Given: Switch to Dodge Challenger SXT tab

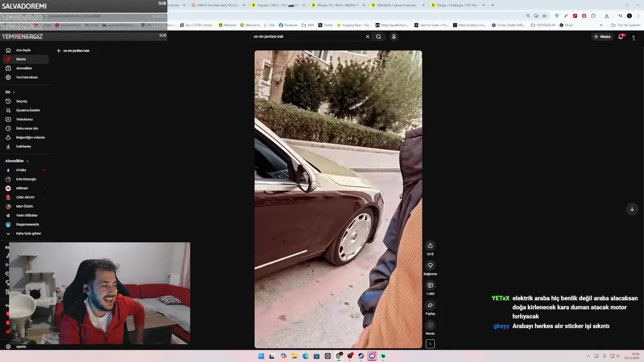Looking at the screenshot, I should (456, 5).
